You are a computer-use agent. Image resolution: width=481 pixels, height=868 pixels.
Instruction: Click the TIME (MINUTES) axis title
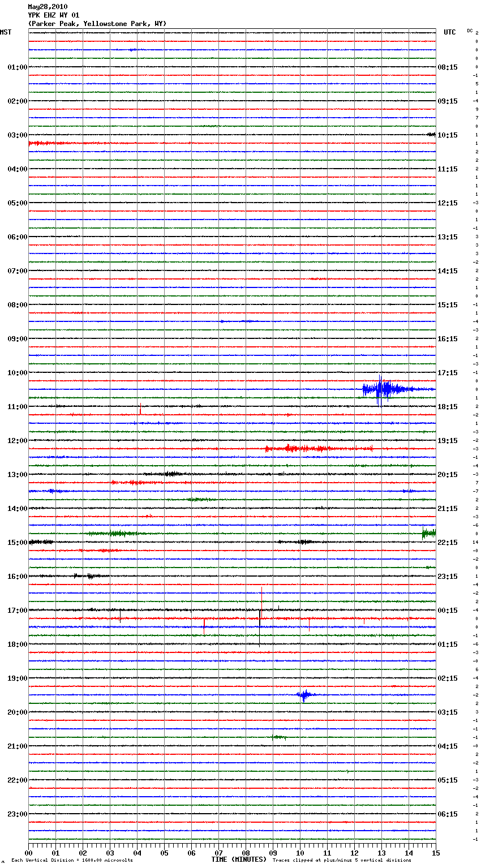pos(239,860)
